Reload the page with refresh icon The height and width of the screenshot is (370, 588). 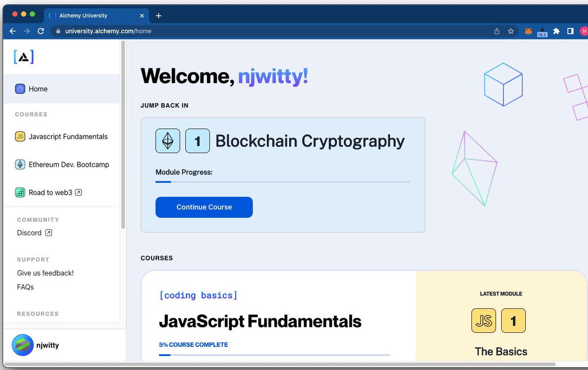coord(41,31)
